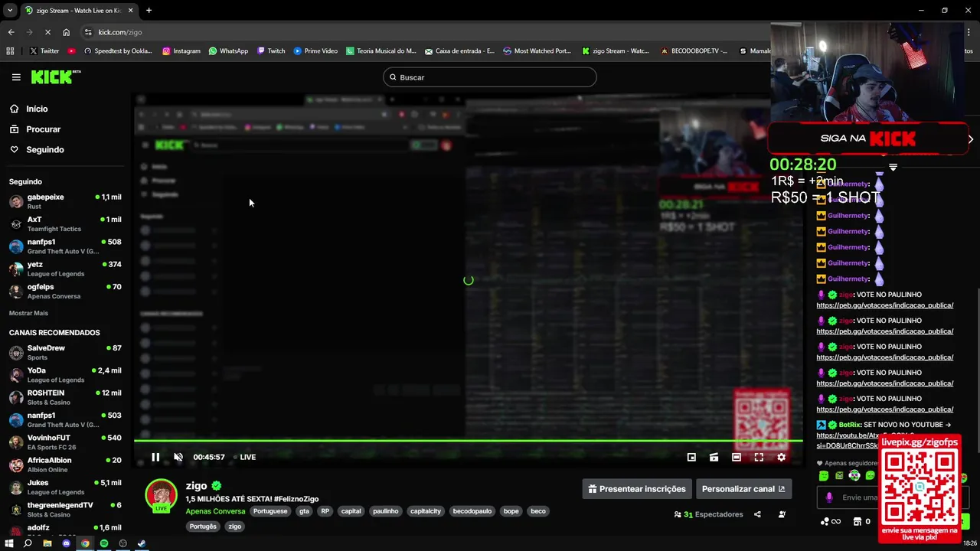
Task: Open gabepeixe channel in followed list
Action: (x=65, y=201)
